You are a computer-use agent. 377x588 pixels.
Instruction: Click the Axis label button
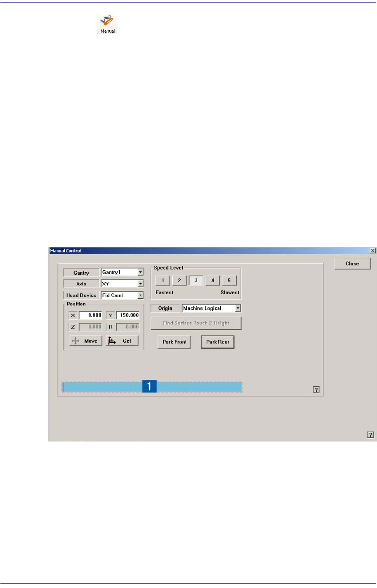81,284
